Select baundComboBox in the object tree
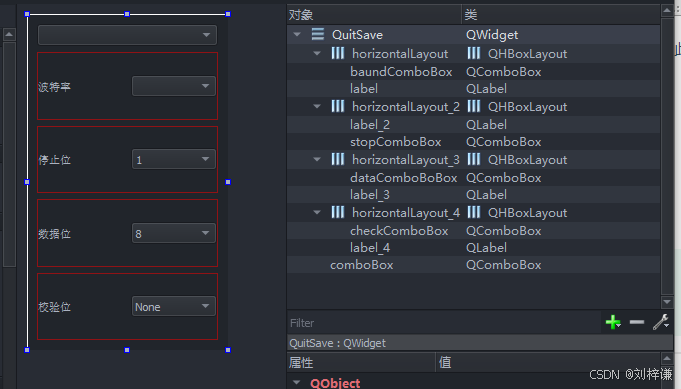The image size is (681, 389). pos(401,72)
